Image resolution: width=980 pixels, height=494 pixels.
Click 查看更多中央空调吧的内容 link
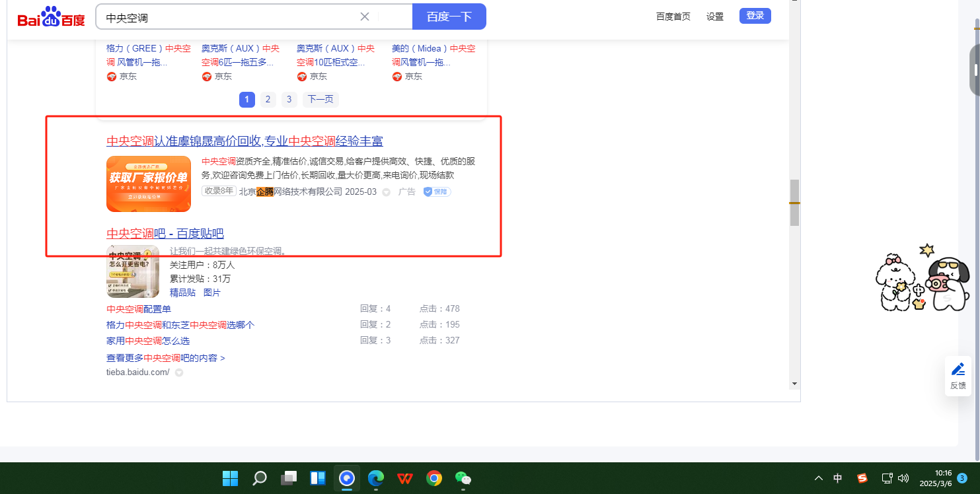click(x=166, y=358)
